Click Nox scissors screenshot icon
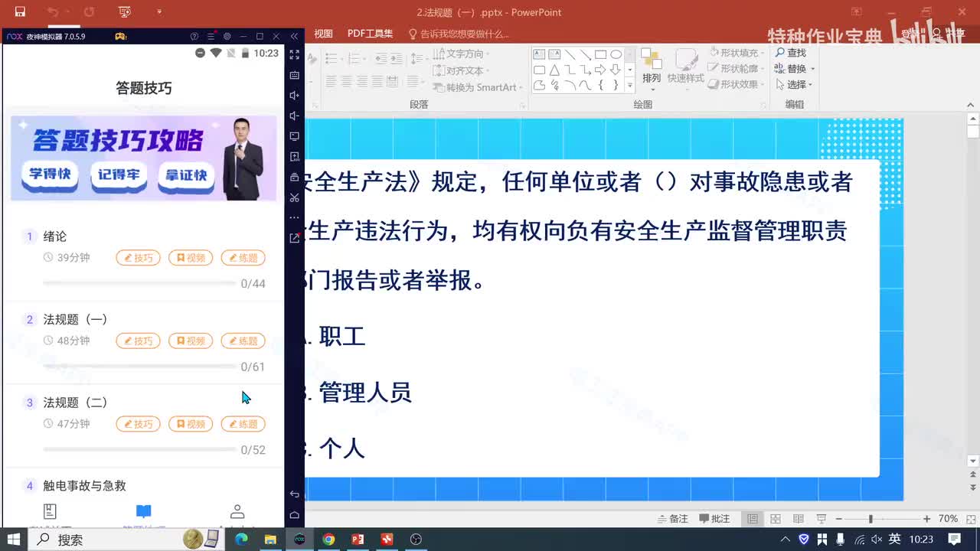This screenshot has width=980, height=551. coord(295,197)
